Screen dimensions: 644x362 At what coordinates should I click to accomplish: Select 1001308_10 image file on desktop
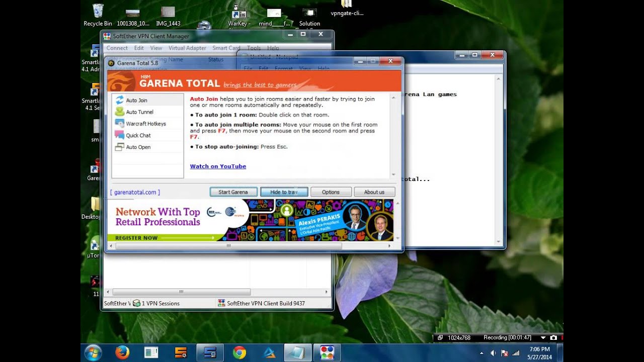[x=133, y=16]
